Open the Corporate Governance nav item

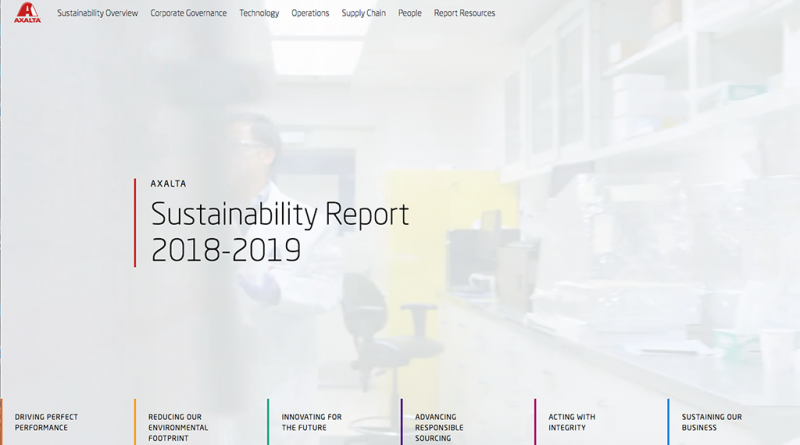[x=188, y=13]
